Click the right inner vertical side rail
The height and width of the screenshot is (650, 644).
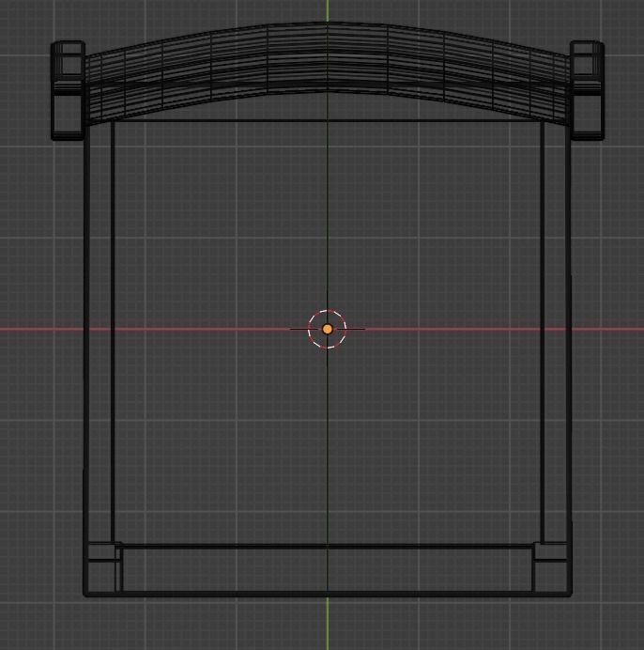tap(543, 332)
